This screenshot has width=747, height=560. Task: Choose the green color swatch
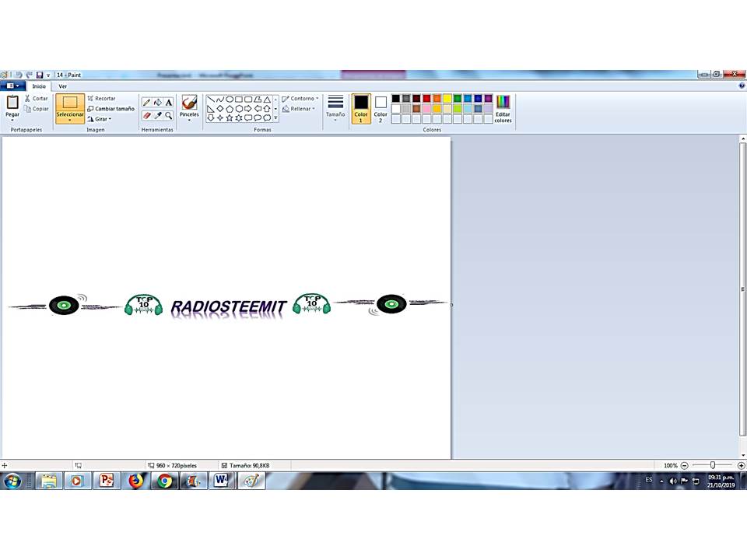[458, 99]
